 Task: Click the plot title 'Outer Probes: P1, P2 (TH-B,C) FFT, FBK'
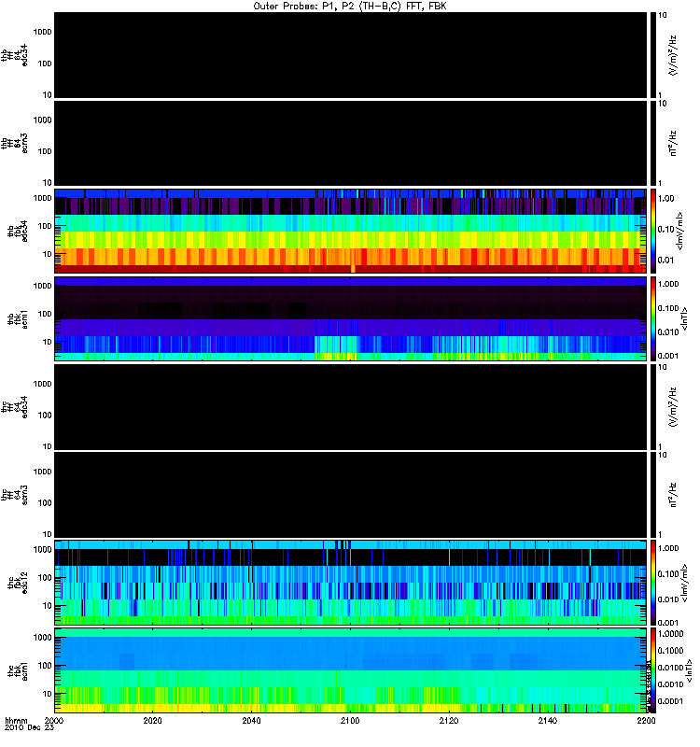[350, 7]
